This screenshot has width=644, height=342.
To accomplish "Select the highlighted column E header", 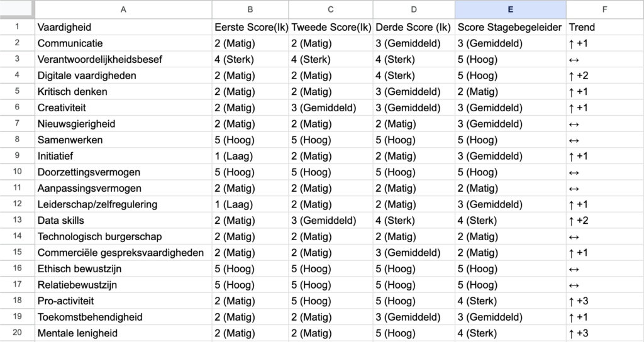I will tap(510, 9).
